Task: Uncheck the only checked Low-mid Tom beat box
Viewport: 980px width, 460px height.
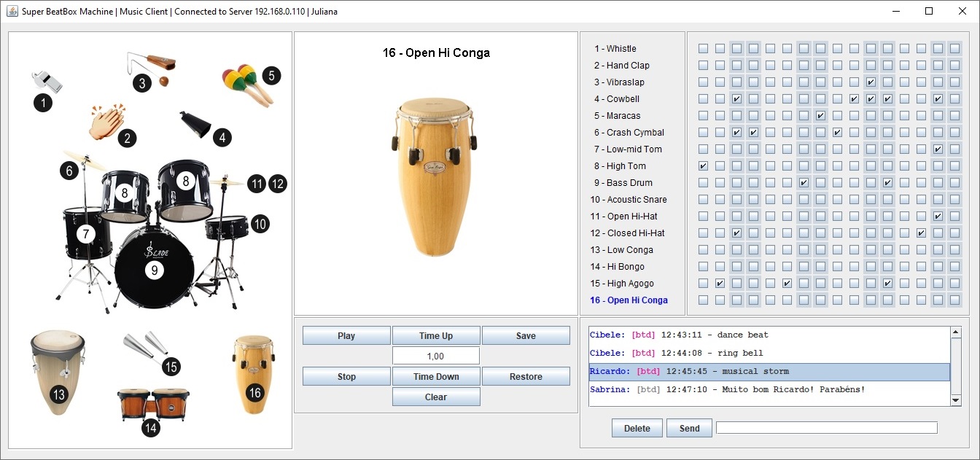Action: pyautogui.click(x=938, y=149)
